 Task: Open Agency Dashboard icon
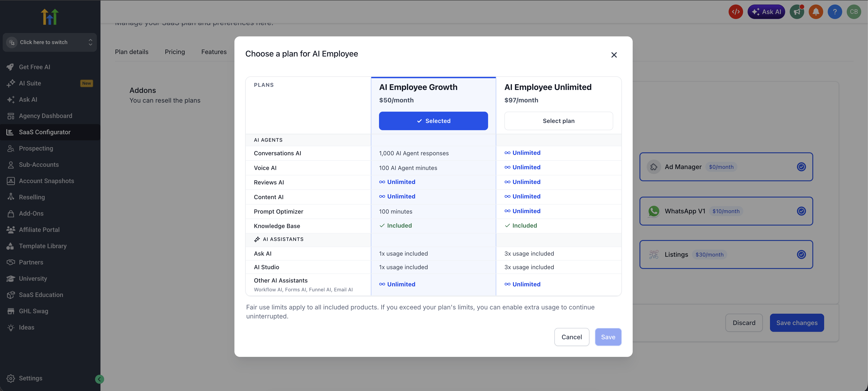click(x=10, y=116)
